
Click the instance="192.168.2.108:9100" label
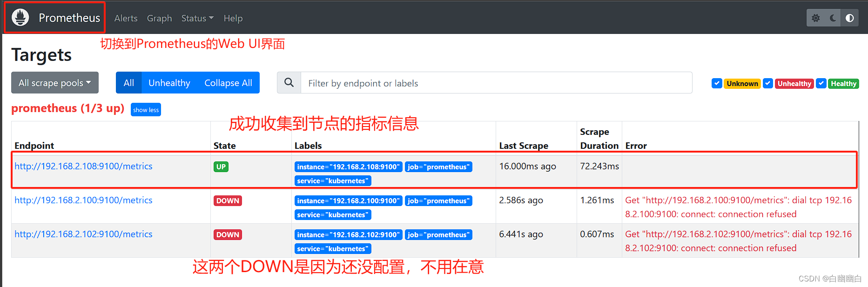(x=349, y=167)
